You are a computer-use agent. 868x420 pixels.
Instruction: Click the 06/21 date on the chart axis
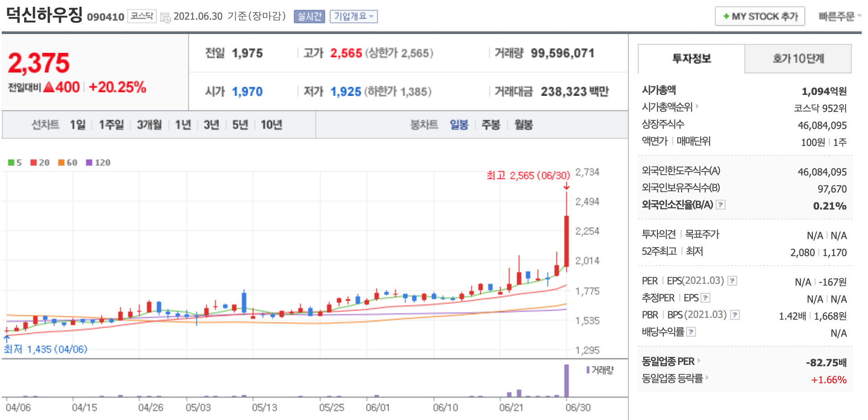point(511,407)
